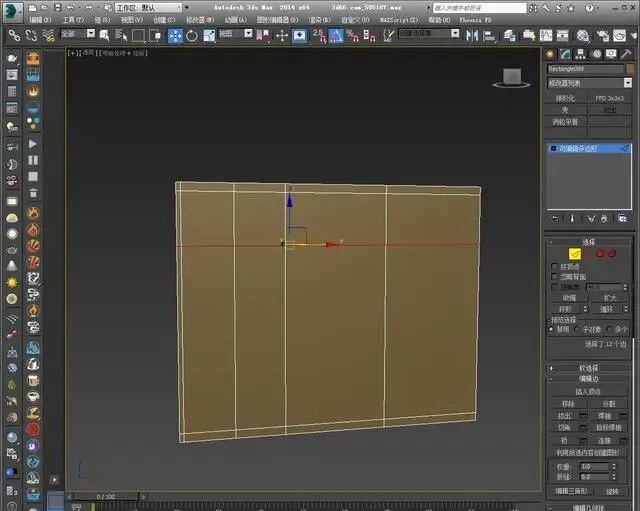The width and height of the screenshot is (640, 511).
Task: Select the SubObj preview selection radio
Action: pyautogui.click(x=577, y=329)
